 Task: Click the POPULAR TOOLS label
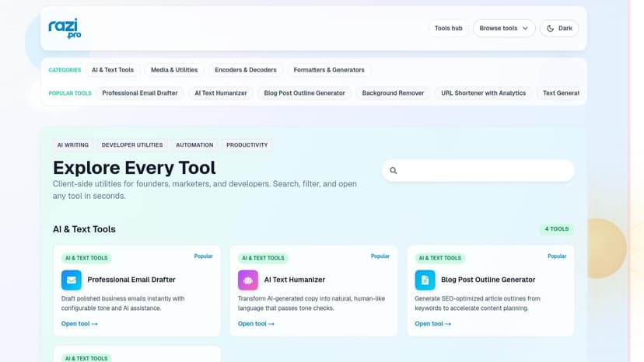70,93
